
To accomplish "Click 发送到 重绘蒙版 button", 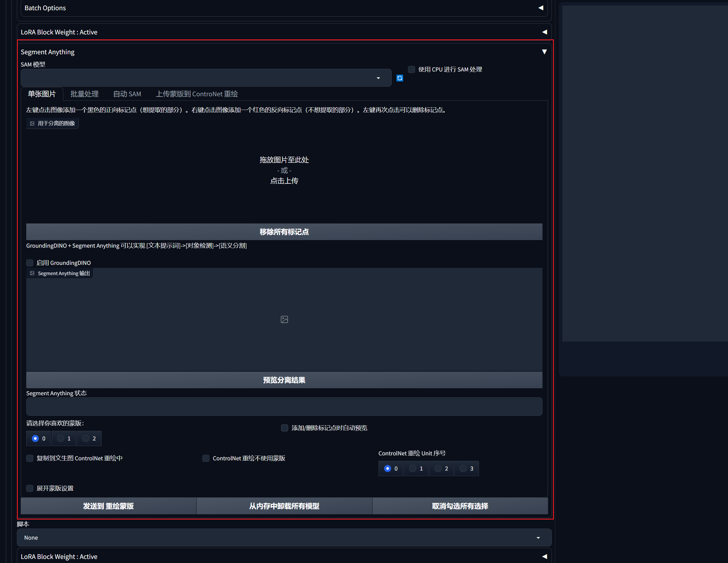I will pyautogui.click(x=108, y=506).
